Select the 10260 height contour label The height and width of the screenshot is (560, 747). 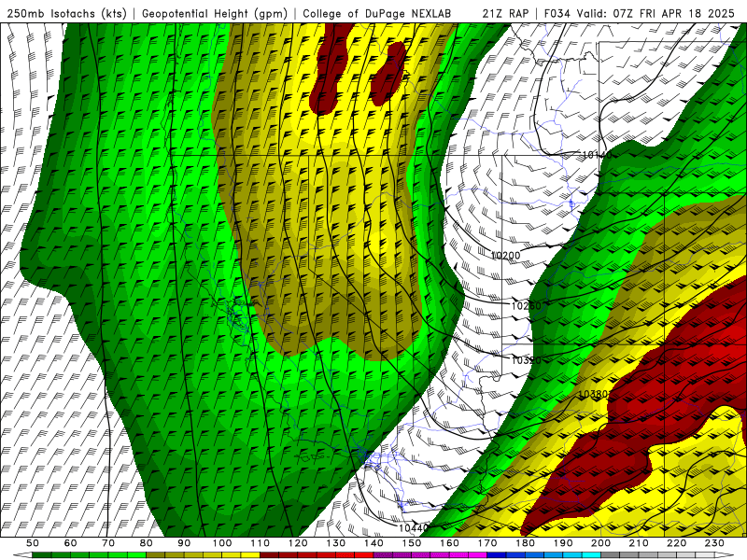coord(526,306)
